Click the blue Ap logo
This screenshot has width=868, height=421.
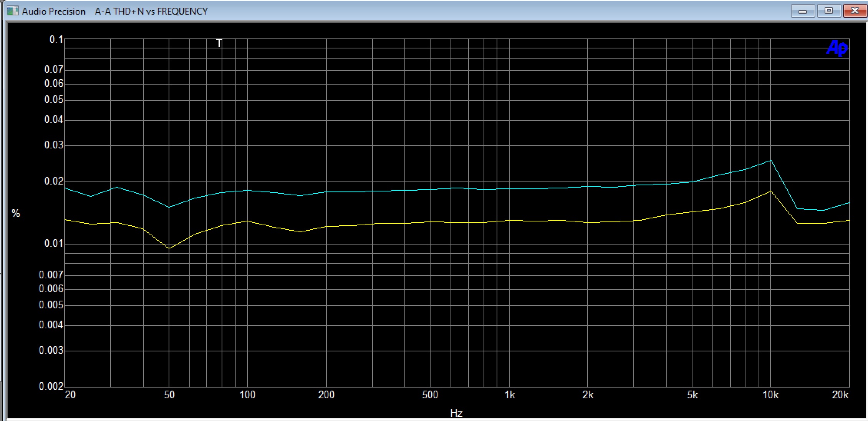837,48
